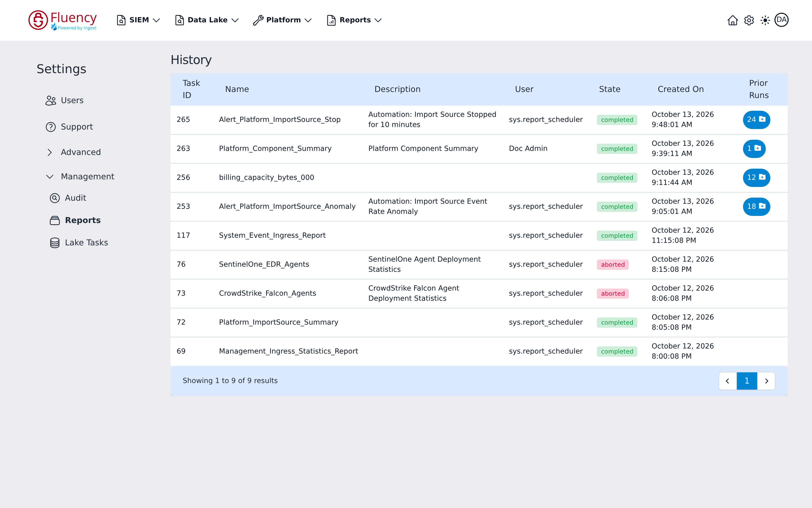Click Platform_ImportSource_Summary name cell
Screen dimensions: 812x508
point(279,322)
